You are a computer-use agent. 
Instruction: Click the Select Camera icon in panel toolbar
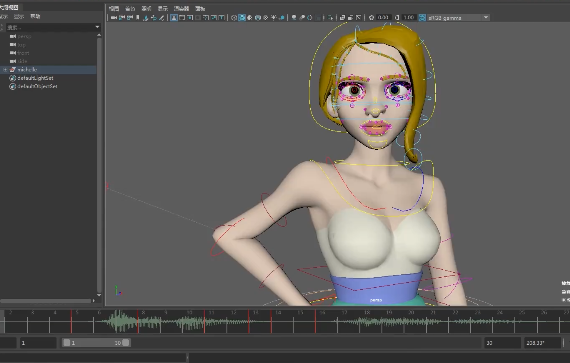113,17
